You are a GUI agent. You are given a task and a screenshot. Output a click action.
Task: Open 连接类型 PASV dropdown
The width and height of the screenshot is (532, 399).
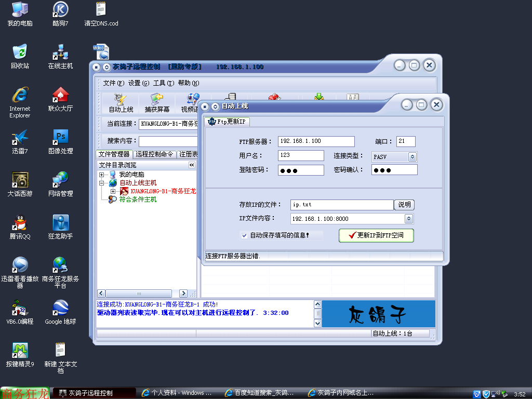pos(412,157)
